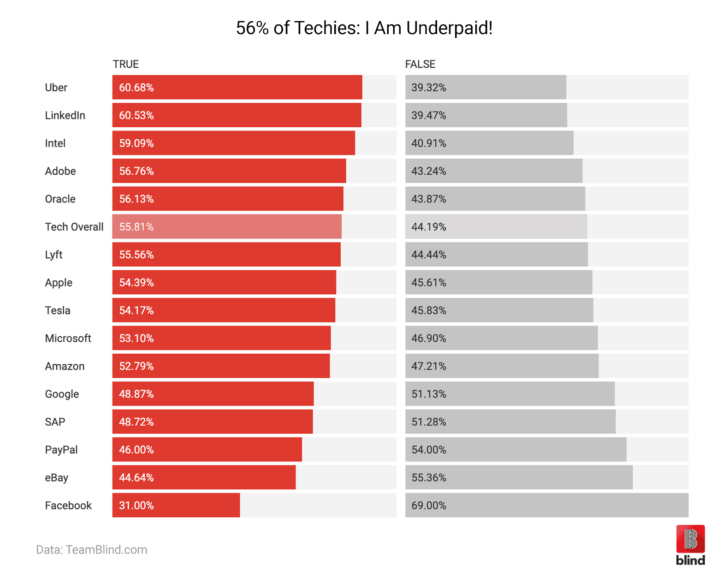Click the TRUE column header

coord(126,64)
